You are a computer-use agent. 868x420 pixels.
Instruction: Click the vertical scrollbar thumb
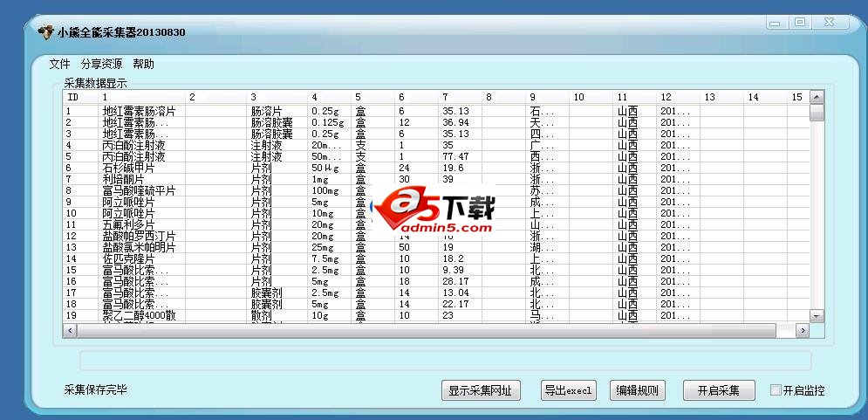[x=817, y=113]
